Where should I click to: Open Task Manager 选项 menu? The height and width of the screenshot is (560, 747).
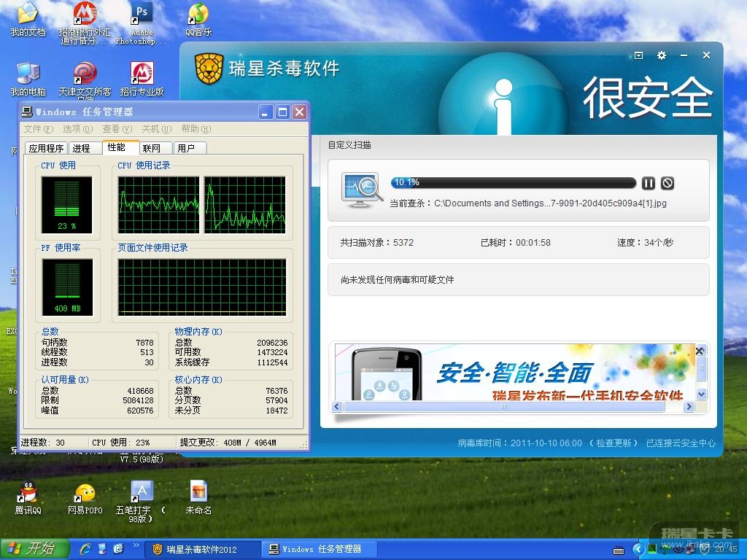77,129
